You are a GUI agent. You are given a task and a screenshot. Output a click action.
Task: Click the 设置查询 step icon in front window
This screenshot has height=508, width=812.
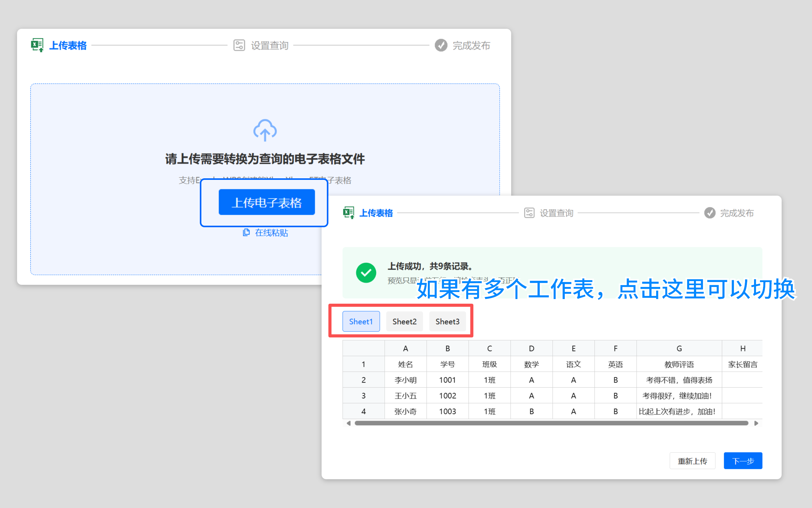click(x=529, y=213)
